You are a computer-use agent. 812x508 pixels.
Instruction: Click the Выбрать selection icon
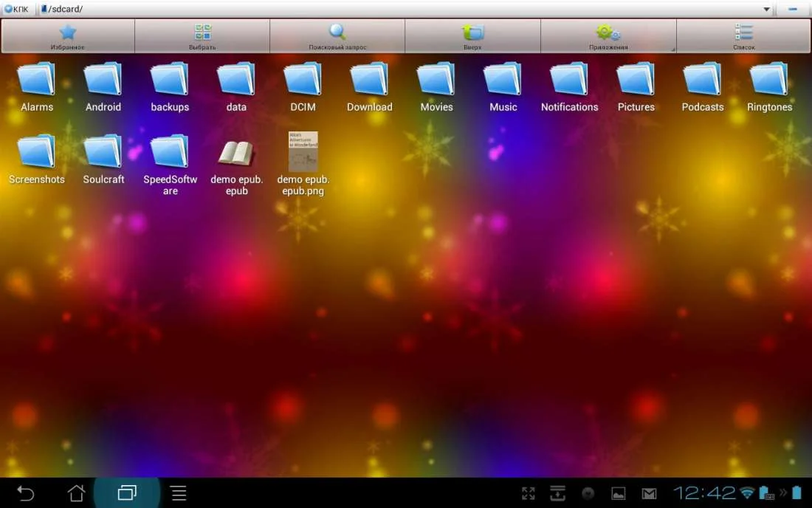click(x=202, y=35)
